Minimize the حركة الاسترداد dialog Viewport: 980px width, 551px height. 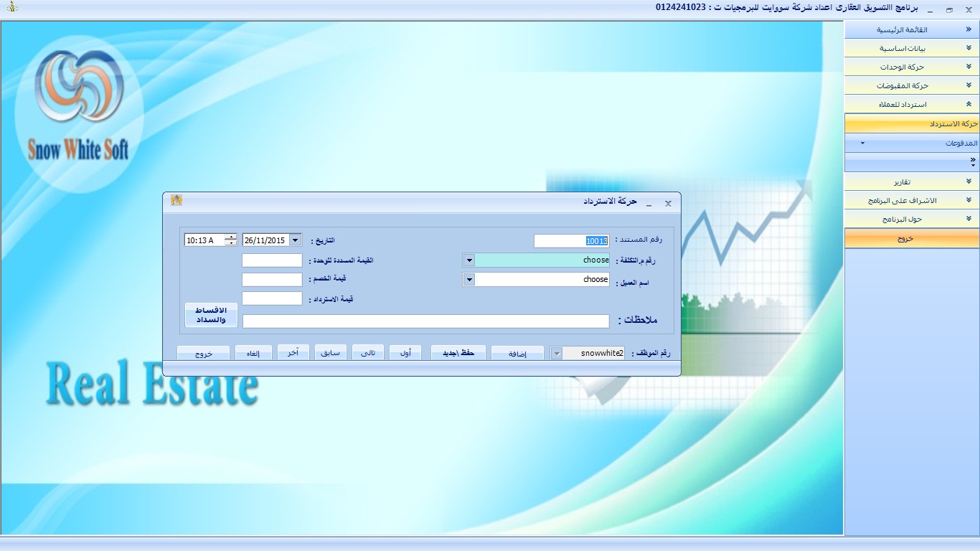(649, 204)
